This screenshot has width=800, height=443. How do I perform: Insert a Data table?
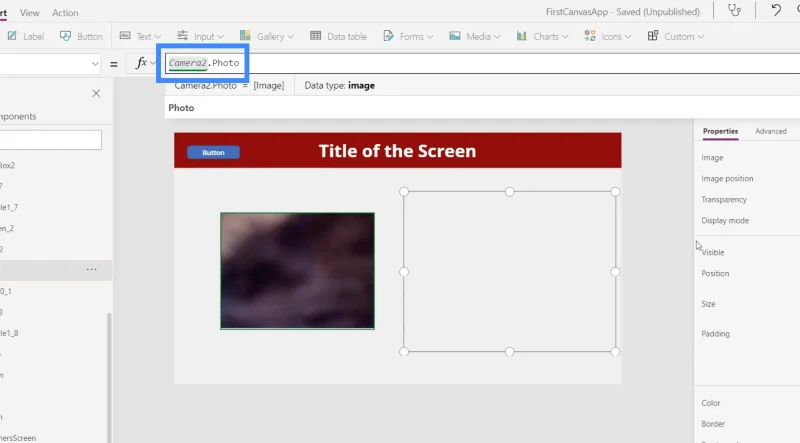[x=338, y=36]
